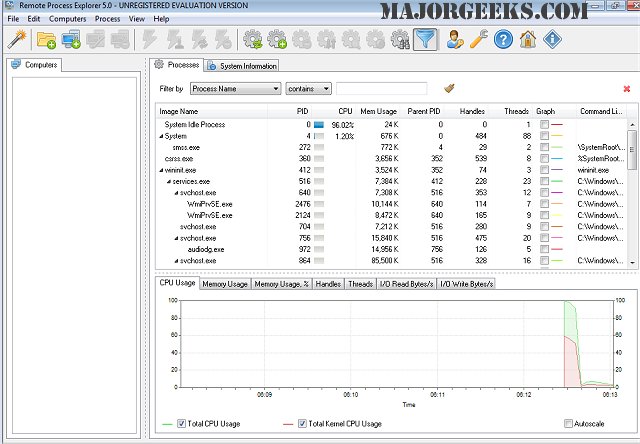Screen dimensions: 640x444
Task: Click the greyed remove computer icon
Action: click(120, 40)
